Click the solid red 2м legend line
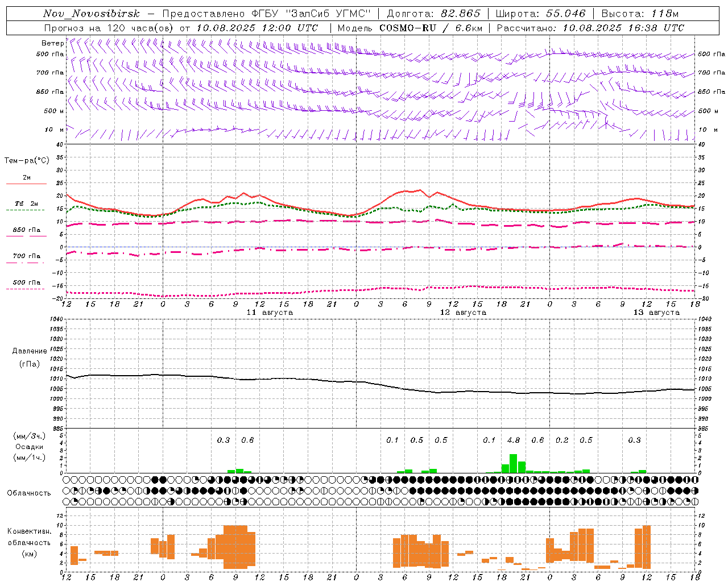728x582 pixels. point(26,184)
